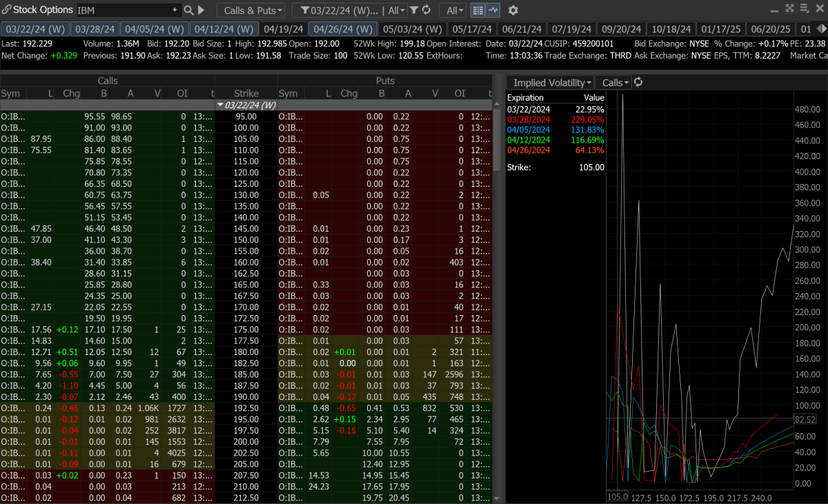The image size is (828, 504).
Task: Click the 64.13% implied volatility value
Action: [591, 150]
